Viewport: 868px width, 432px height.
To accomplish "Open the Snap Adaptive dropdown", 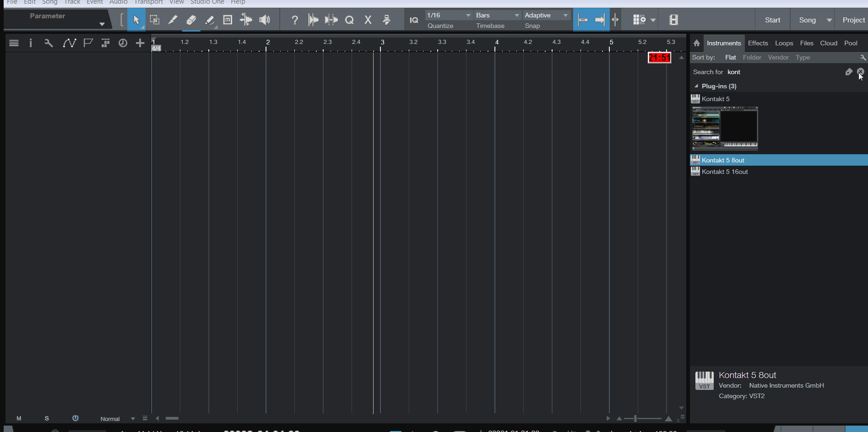I will pyautogui.click(x=547, y=15).
